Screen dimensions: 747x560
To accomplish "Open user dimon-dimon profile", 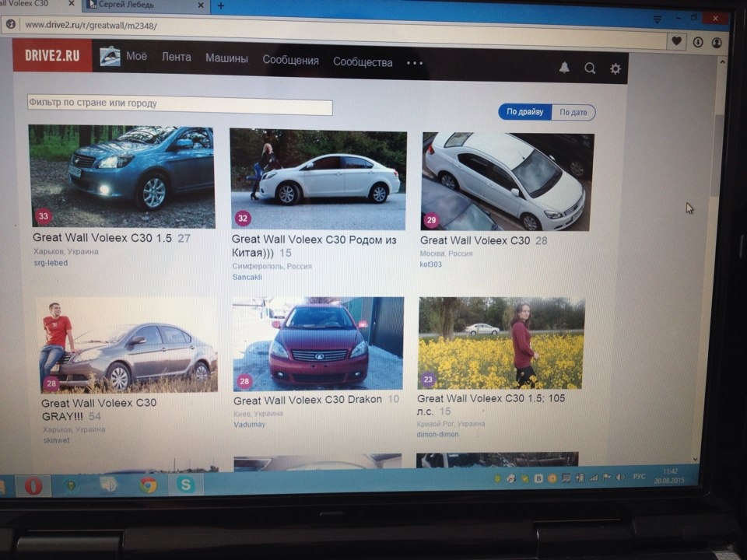I will click(437, 434).
